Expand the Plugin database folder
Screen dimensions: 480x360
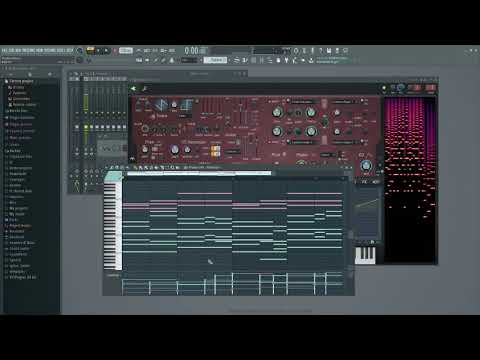click(21, 118)
